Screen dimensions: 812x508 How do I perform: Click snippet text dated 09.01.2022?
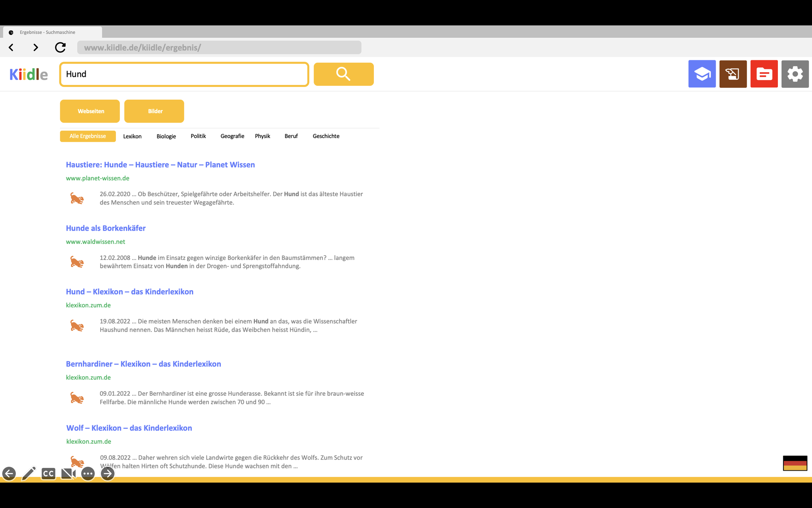232,398
